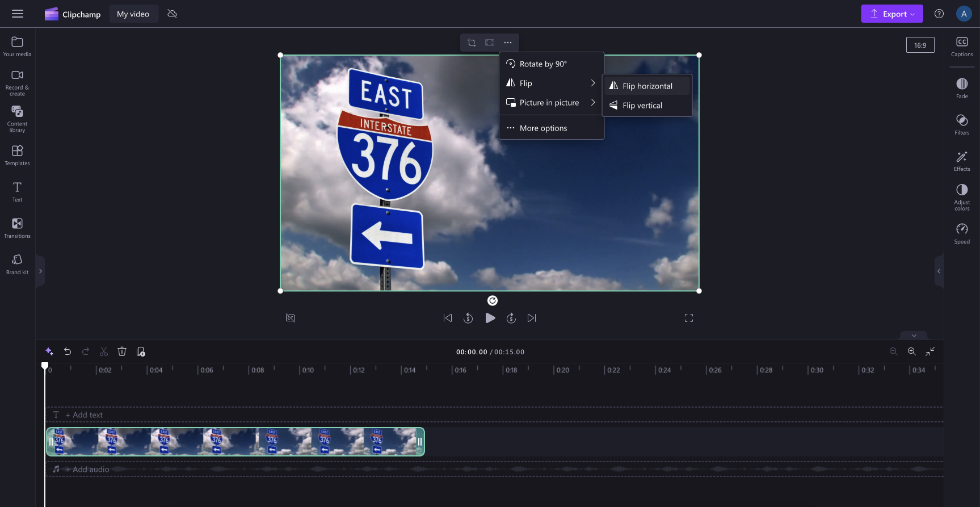This screenshot has width=980, height=507.
Task: Skip forward 5 seconds
Action: click(x=511, y=318)
